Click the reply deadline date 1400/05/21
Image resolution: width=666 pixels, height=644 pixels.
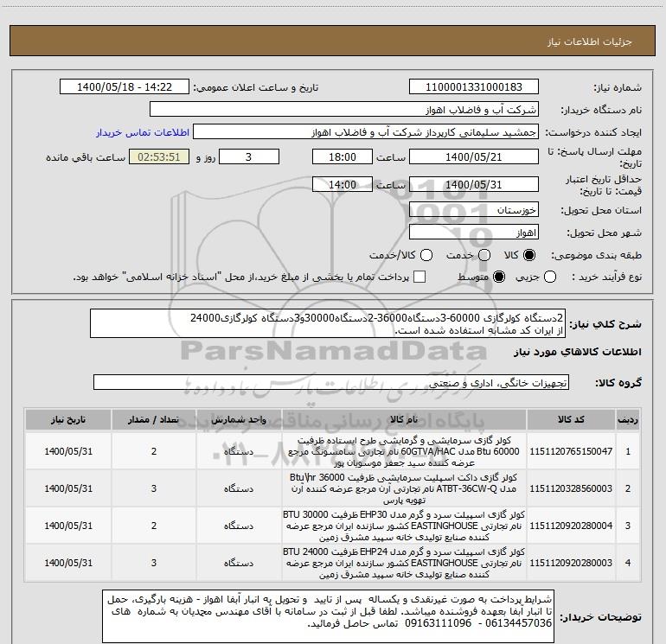474,156
